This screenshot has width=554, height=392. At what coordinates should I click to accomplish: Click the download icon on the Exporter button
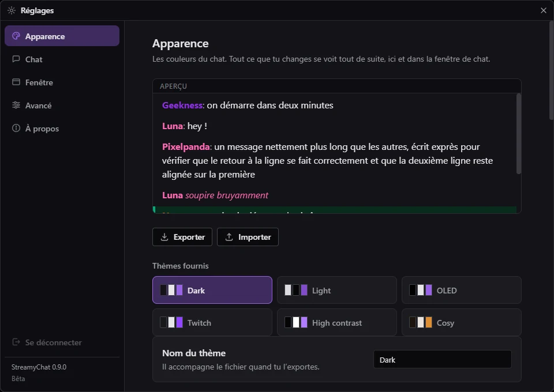point(164,237)
